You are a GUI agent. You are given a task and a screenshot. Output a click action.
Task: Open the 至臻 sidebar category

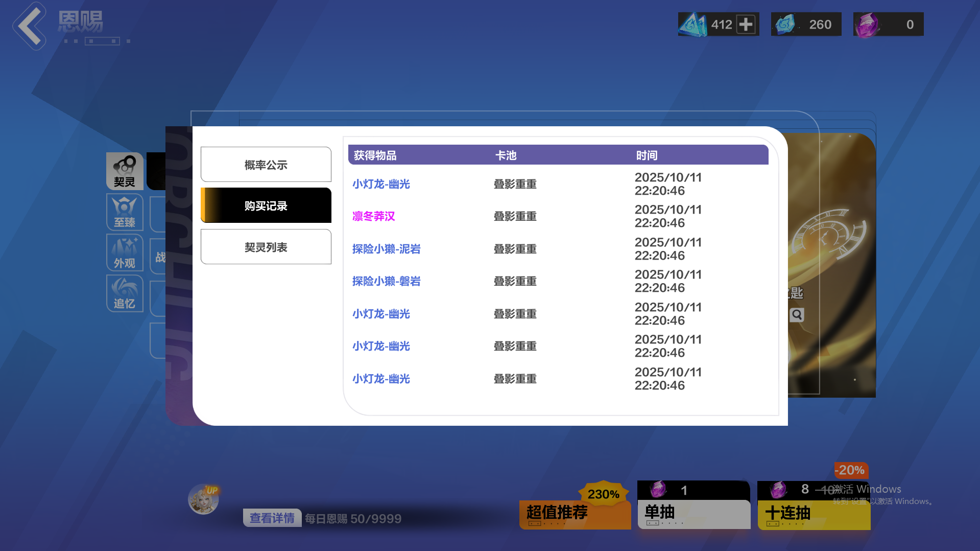coord(125,212)
